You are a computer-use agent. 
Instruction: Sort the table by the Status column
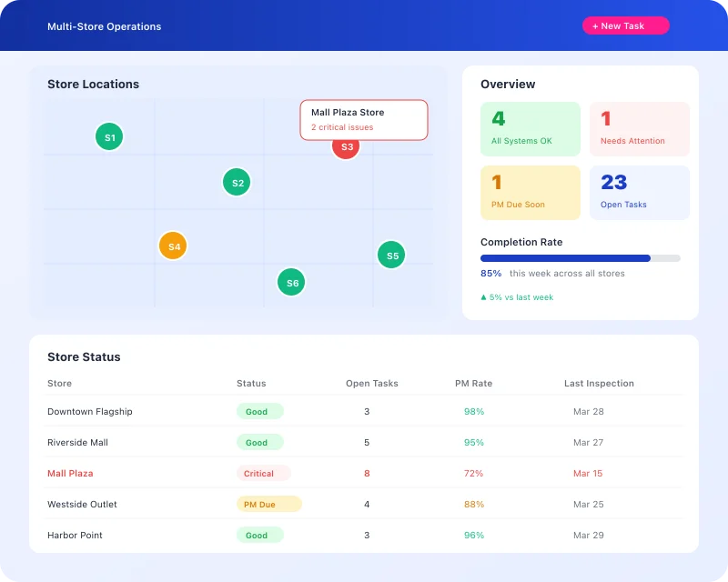pos(251,383)
